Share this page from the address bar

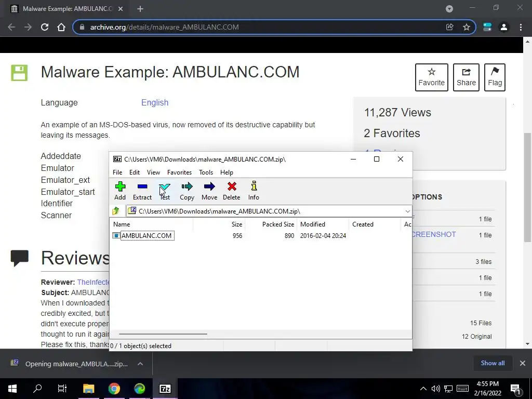tap(450, 27)
